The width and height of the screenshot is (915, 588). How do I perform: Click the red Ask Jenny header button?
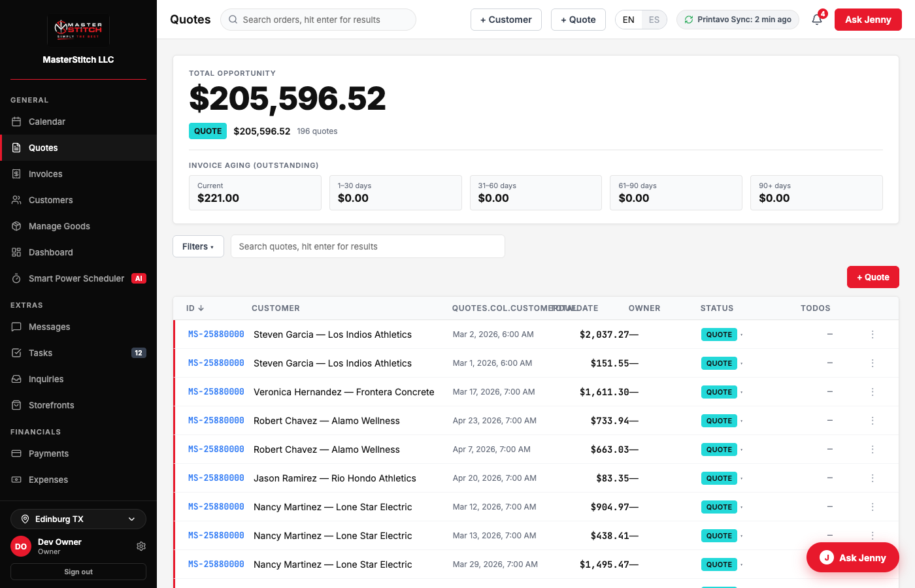coord(868,20)
